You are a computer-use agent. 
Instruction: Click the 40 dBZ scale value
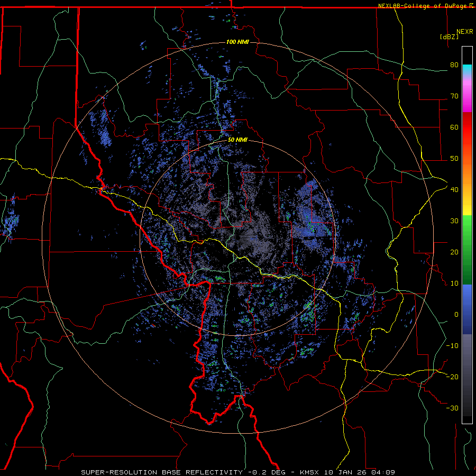pyautogui.click(x=454, y=189)
